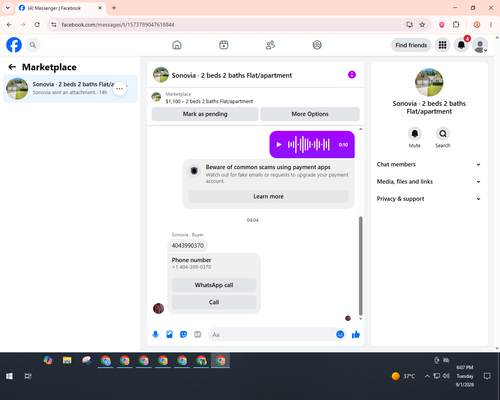Click the Find friends button
500x400 pixels.
411,45
